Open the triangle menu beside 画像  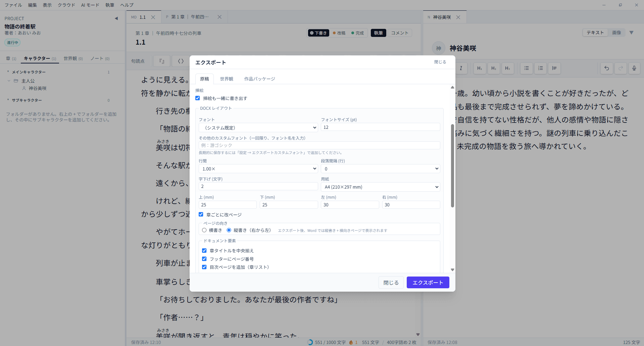click(632, 33)
